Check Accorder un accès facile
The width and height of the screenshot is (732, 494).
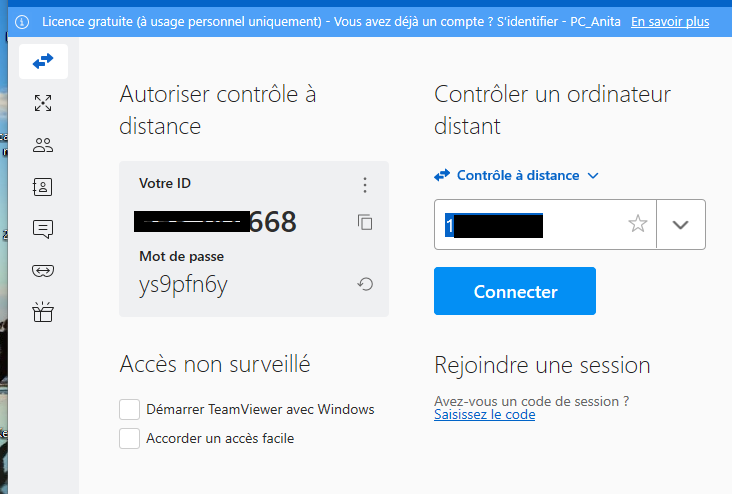tap(129, 438)
